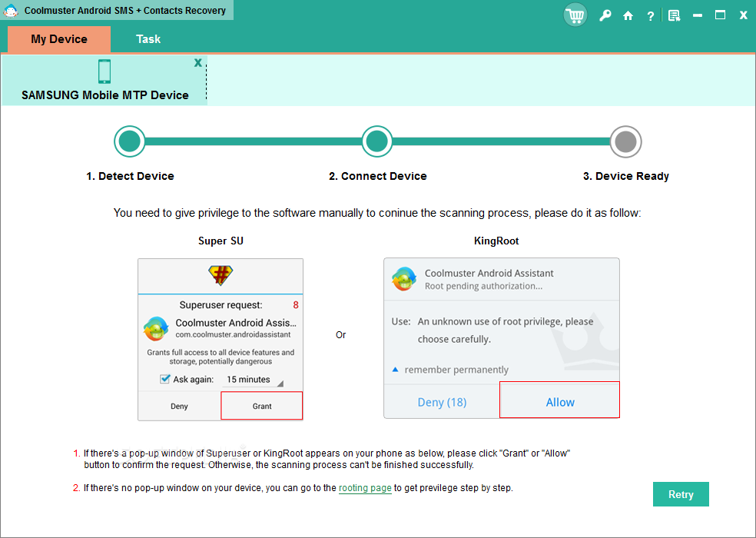The height and width of the screenshot is (538, 756).
Task: Click the 'Super SU' heading
Action: click(x=220, y=241)
